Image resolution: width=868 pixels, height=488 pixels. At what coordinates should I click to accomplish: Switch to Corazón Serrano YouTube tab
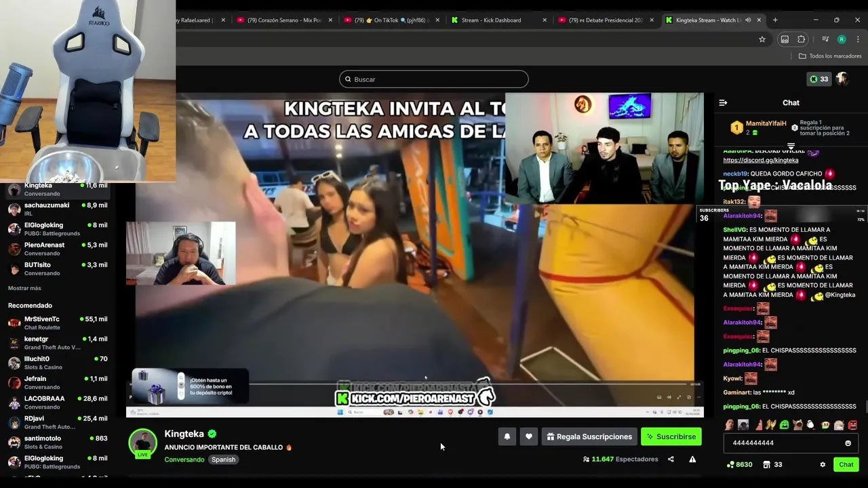click(285, 20)
